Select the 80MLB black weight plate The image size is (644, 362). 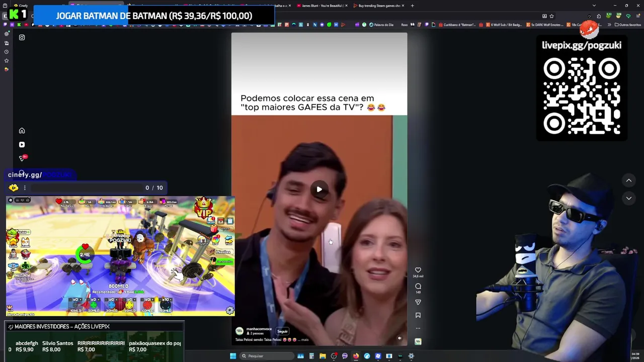pyautogui.click(x=166, y=304)
